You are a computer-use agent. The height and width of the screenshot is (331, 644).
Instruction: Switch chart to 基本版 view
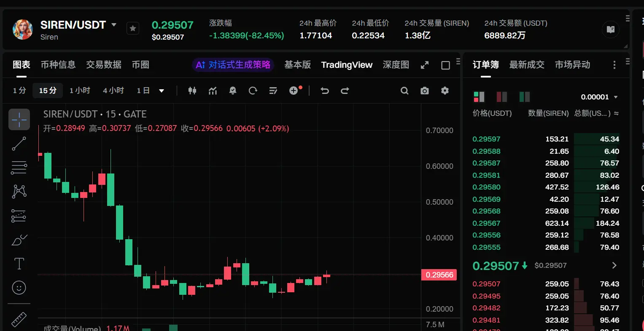298,65
